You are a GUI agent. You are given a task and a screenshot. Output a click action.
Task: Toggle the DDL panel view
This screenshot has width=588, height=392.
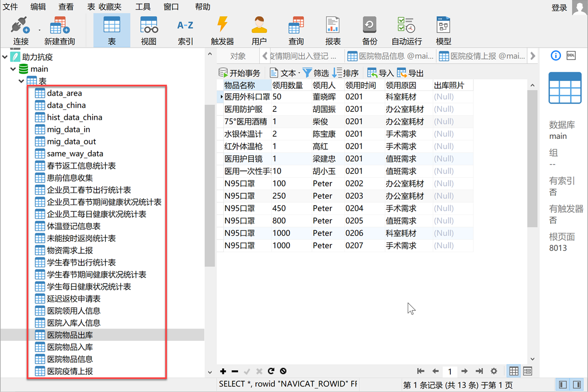pyautogui.click(x=571, y=55)
